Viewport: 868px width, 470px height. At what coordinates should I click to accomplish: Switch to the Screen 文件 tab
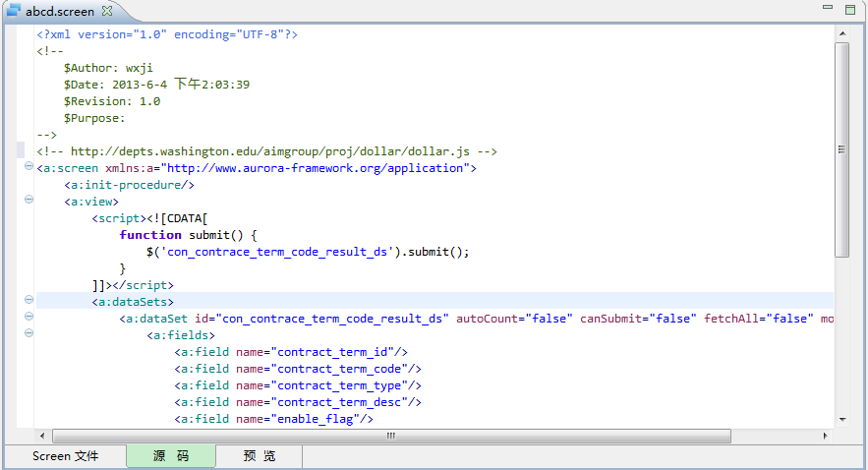pyautogui.click(x=65, y=456)
